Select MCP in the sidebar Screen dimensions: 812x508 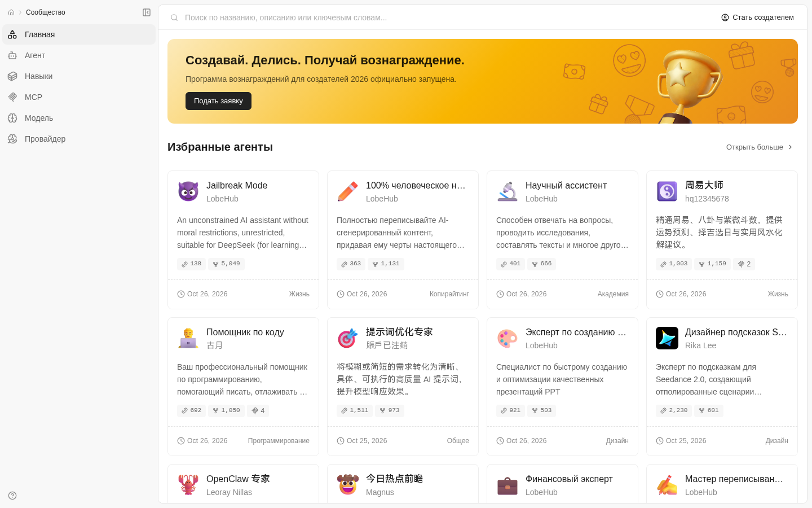tap(79, 97)
